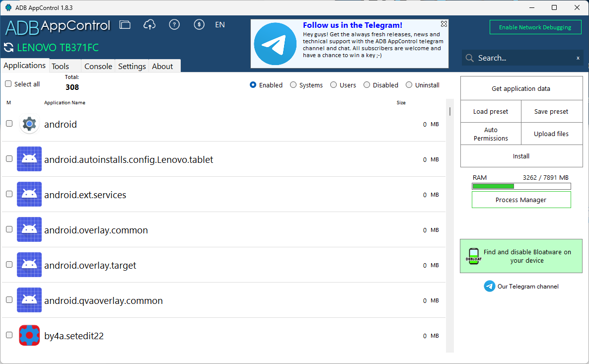Select the Users radio filter
The image size is (589, 364).
tap(334, 85)
